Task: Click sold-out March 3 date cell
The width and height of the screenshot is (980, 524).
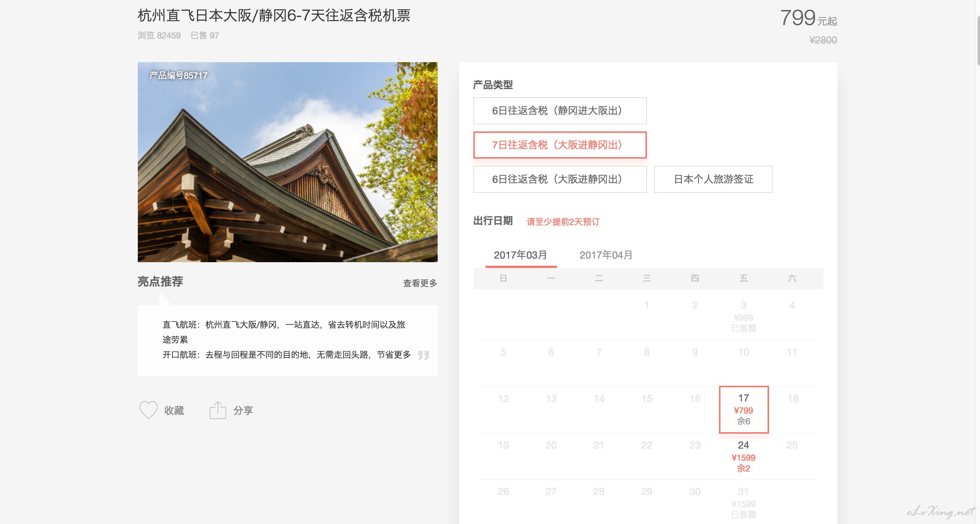Action: [x=743, y=316]
